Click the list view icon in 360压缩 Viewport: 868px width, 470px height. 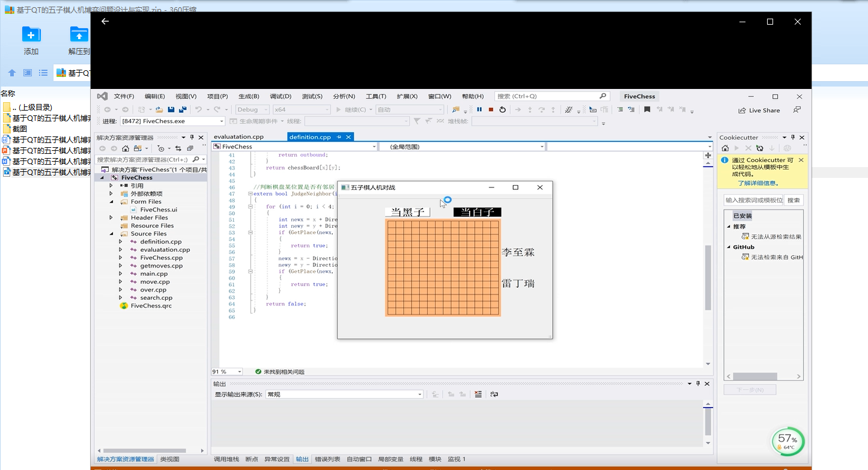[43, 73]
